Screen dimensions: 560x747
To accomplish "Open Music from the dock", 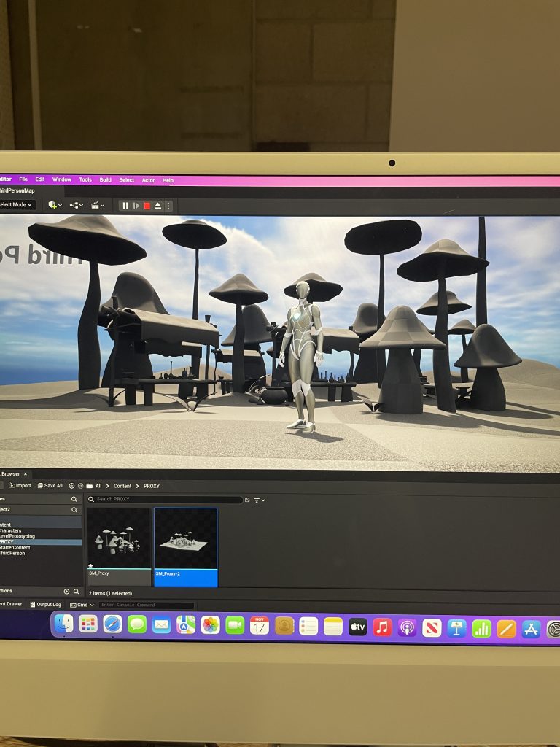I will click(382, 627).
